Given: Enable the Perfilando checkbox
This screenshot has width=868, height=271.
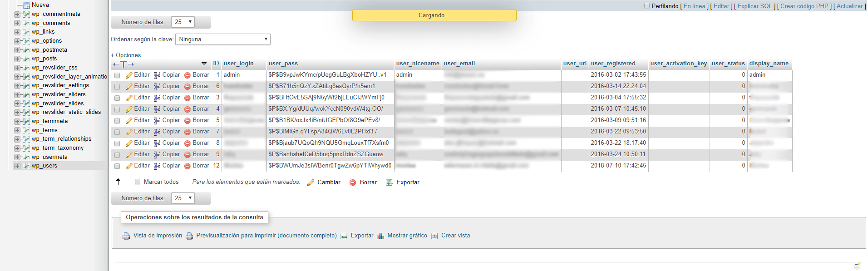Looking at the screenshot, I should pos(647,6).
